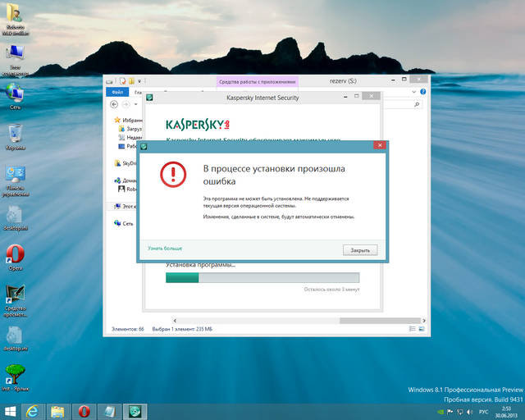
Task: Click the NVIDIA tray icon
Action: [441, 412]
